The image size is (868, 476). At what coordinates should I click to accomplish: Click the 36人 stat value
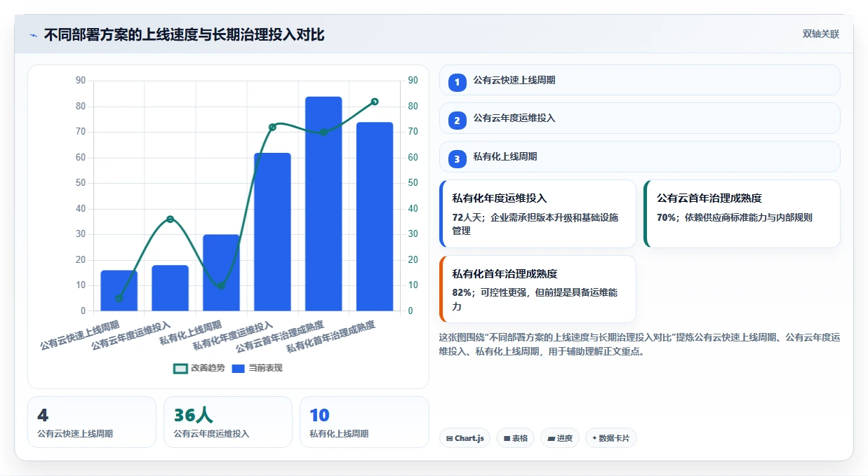pos(193,415)
